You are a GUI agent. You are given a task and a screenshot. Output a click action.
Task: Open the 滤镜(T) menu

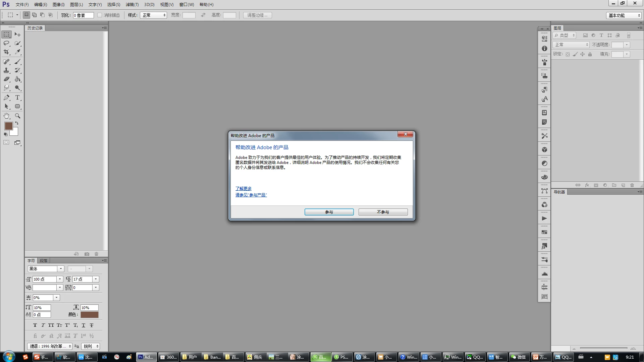132,5
